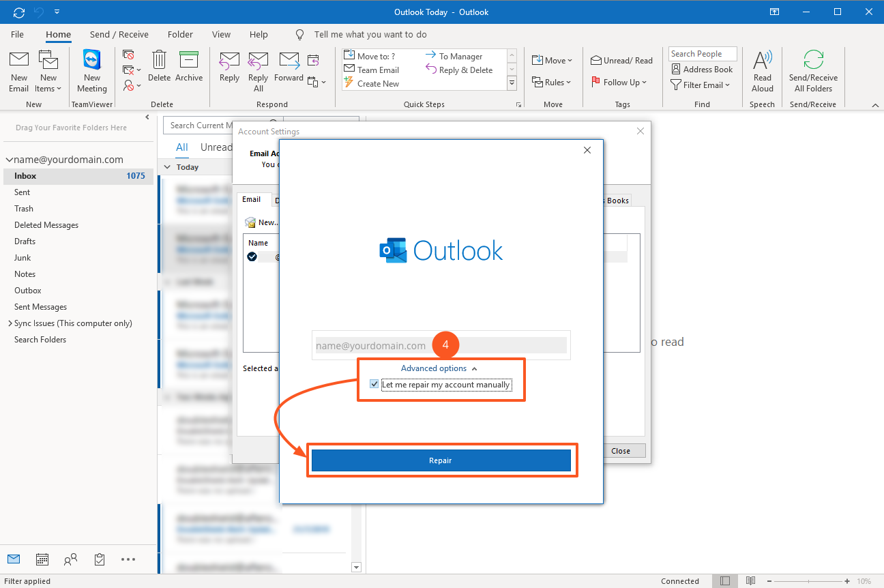Open the Calendar view icon
Screen dimensions: 884x588
pyautogui.click(x=42, y=559)
